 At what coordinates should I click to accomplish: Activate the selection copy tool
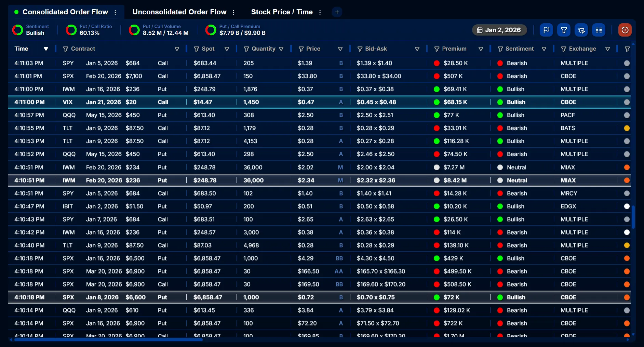[581, 30]
